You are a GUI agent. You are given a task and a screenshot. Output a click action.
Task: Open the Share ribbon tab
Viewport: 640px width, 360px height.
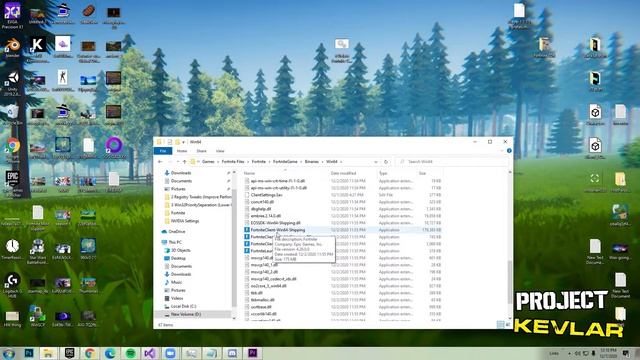coord(201,151)
